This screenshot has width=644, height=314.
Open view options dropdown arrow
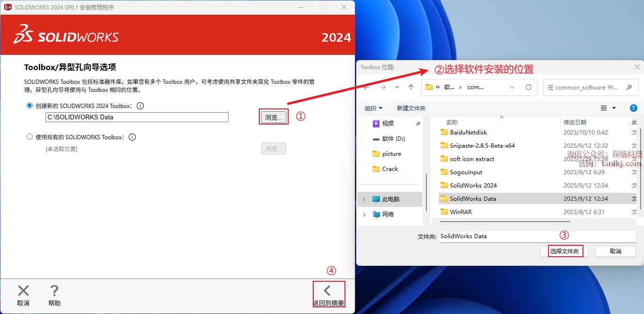(x=614, y=108)
